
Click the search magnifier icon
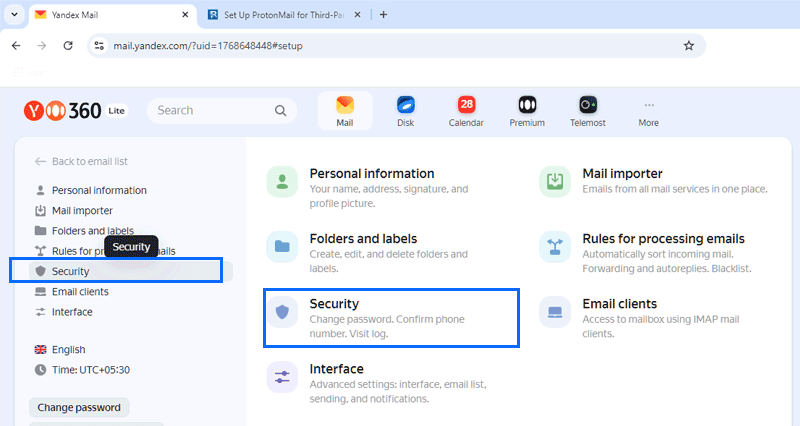coord(281,111)
